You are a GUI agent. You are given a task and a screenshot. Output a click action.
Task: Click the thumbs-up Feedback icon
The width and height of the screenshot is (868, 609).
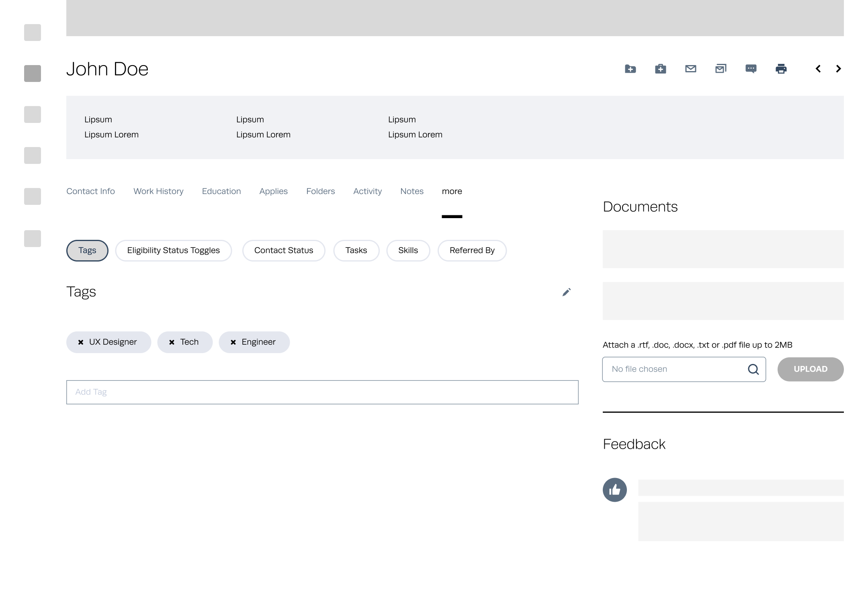click(614, 490)
